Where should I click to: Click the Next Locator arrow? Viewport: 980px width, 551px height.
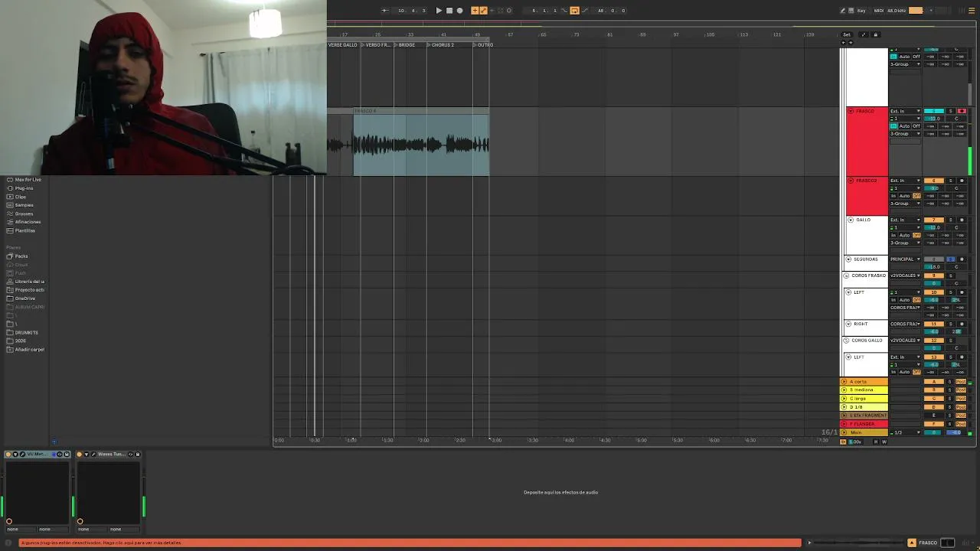(851, 43)
